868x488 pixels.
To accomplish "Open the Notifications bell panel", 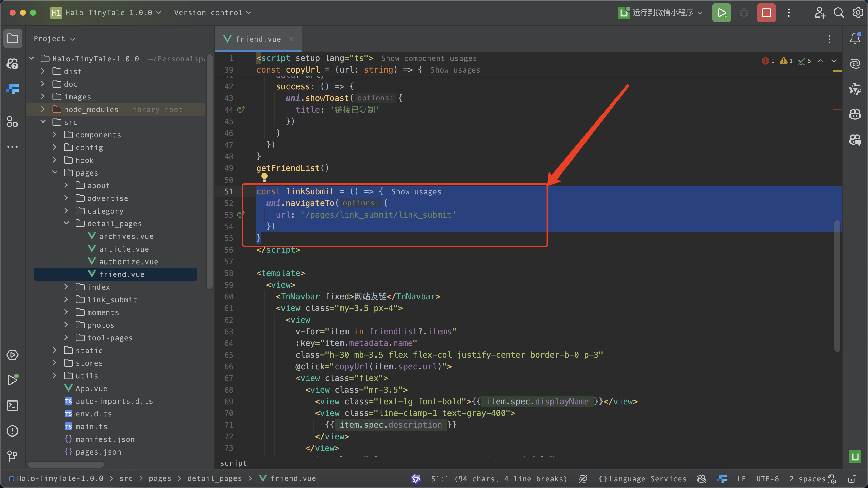I will pyautogui.click(x=855, y=38).
